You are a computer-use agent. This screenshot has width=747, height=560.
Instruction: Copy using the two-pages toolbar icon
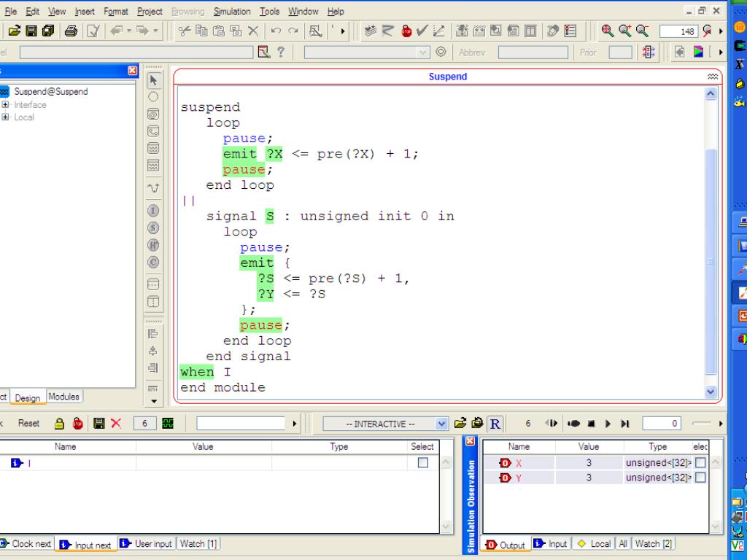tap(201, 31)
